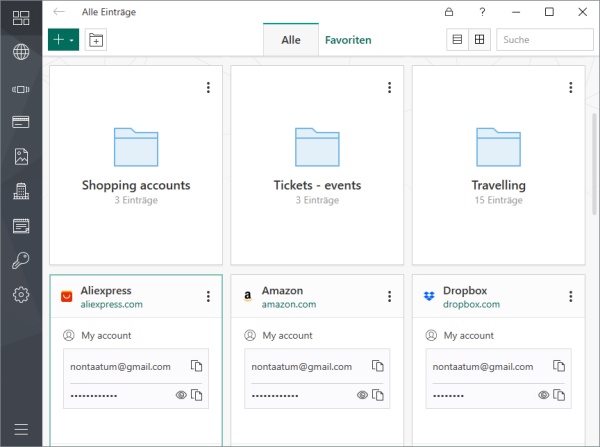The image size is (600, 447).
Task: Copy Amazon login email
Action: tap(378, 366)
